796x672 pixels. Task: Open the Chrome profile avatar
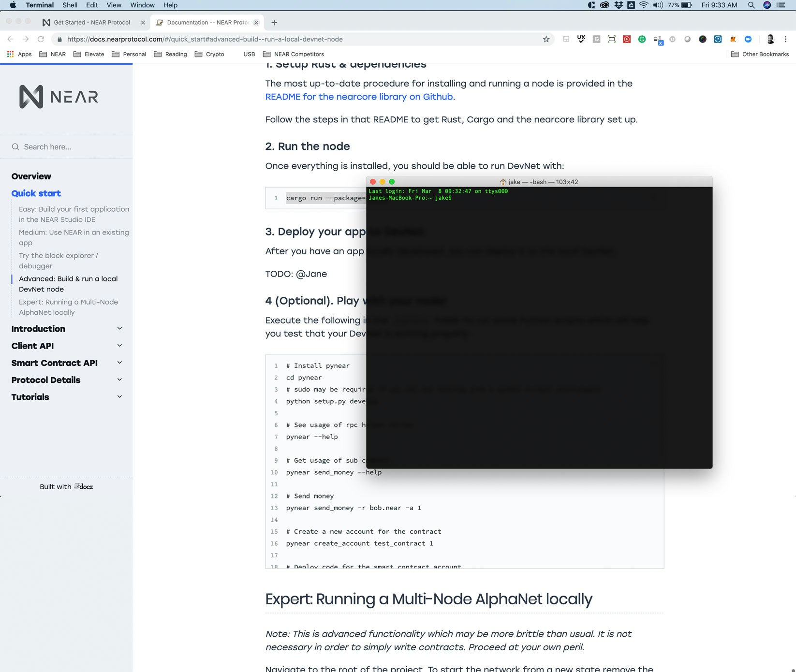point(770,39)
